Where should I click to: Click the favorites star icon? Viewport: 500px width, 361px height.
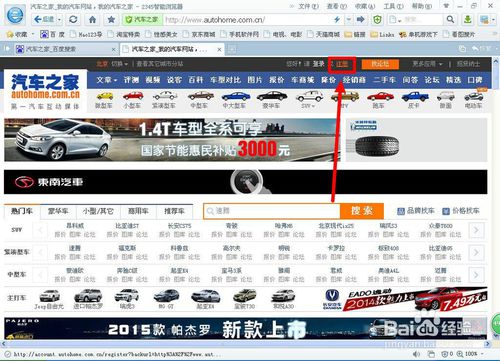111,20
